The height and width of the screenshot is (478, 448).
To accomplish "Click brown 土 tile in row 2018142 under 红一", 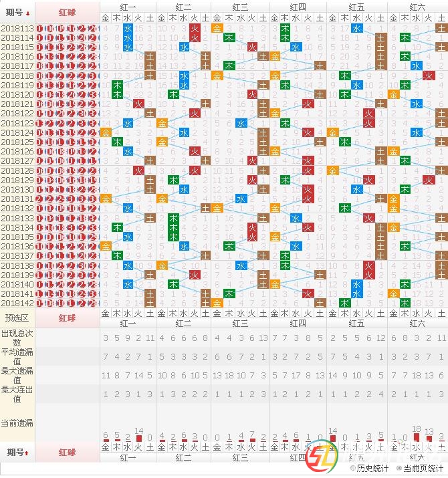I will click(x=150, y=303).
